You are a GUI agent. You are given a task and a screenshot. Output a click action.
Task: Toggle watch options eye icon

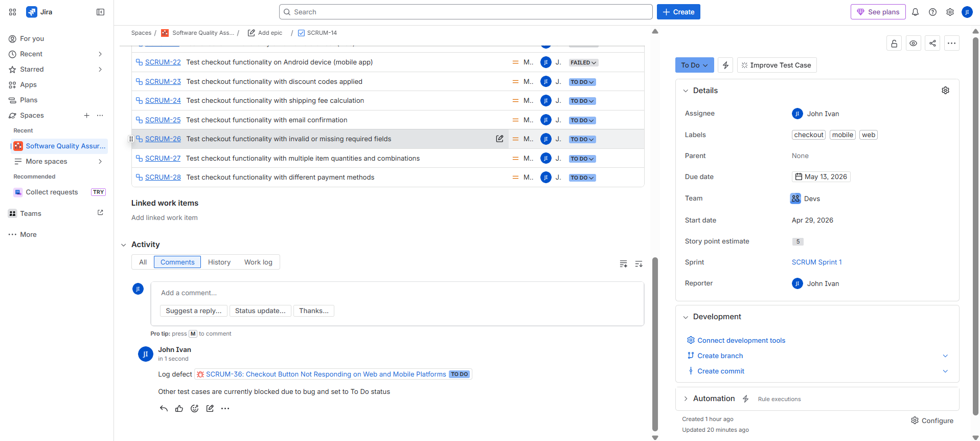point(913,43)
